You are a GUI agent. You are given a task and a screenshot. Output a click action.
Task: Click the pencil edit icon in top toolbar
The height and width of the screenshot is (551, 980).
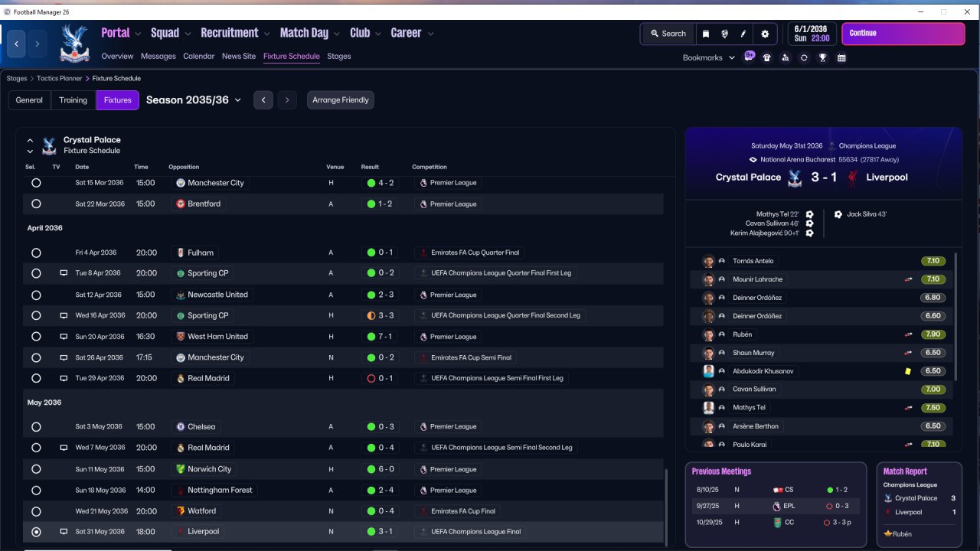coord(743,34)
